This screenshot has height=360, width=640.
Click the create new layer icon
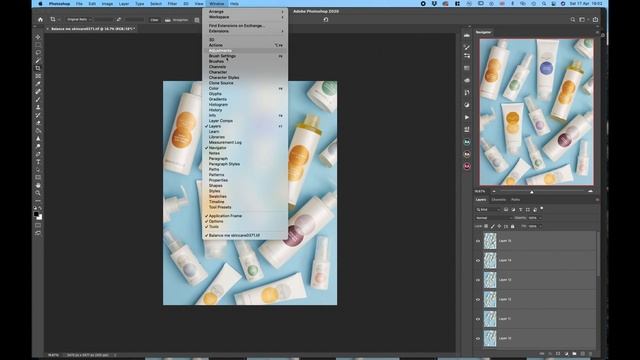click(x=582, y=353)
